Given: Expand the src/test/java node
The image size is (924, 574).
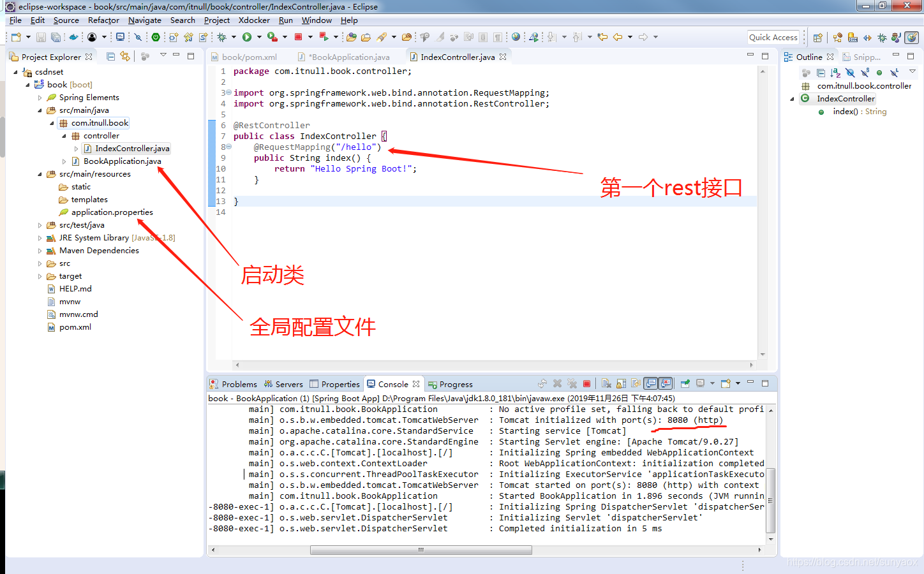Looking at the screenshot, I should click(x=40, y=225).
